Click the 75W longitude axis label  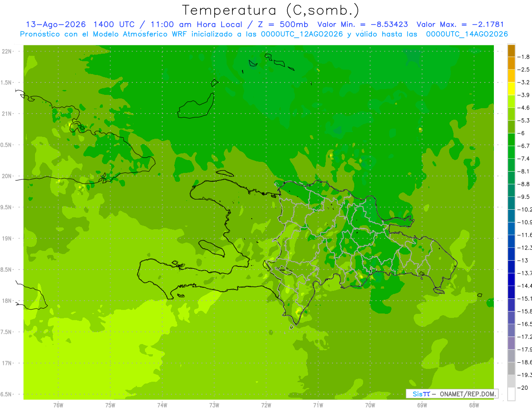click(110, 405)
